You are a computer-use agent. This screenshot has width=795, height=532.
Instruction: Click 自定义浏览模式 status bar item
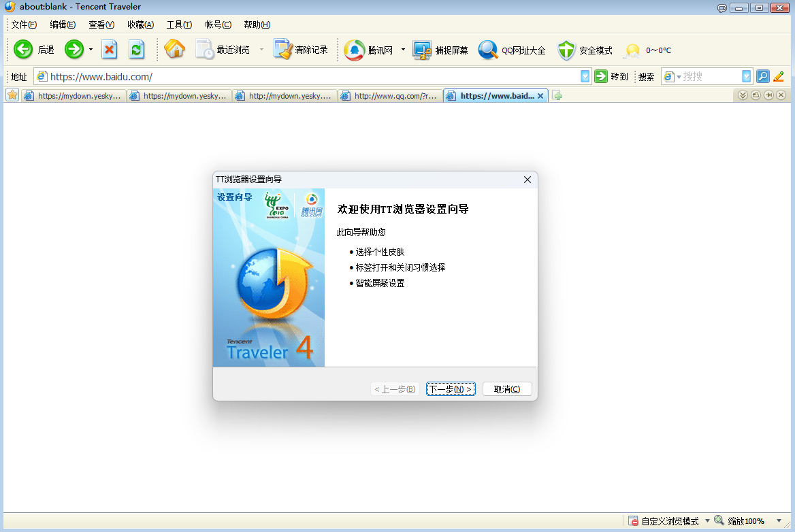pos(664,521)
